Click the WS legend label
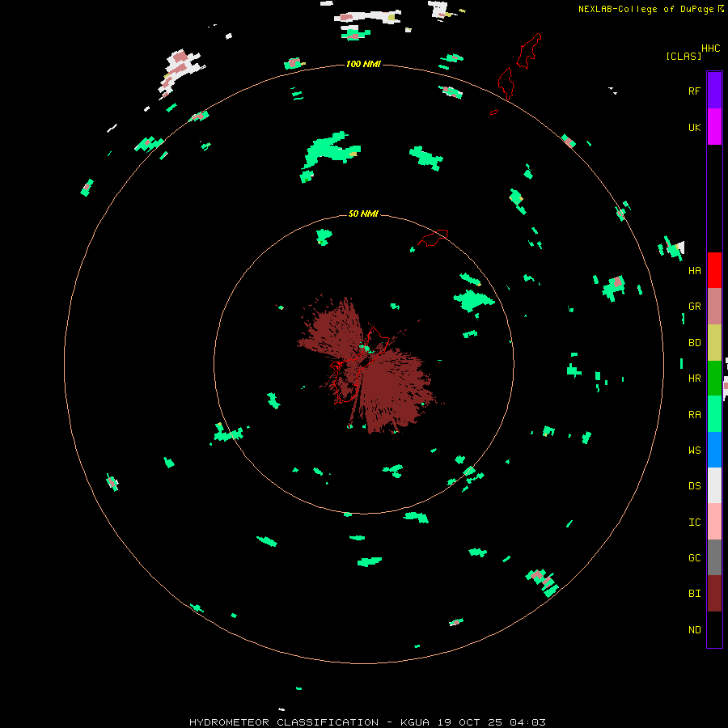 694,451
